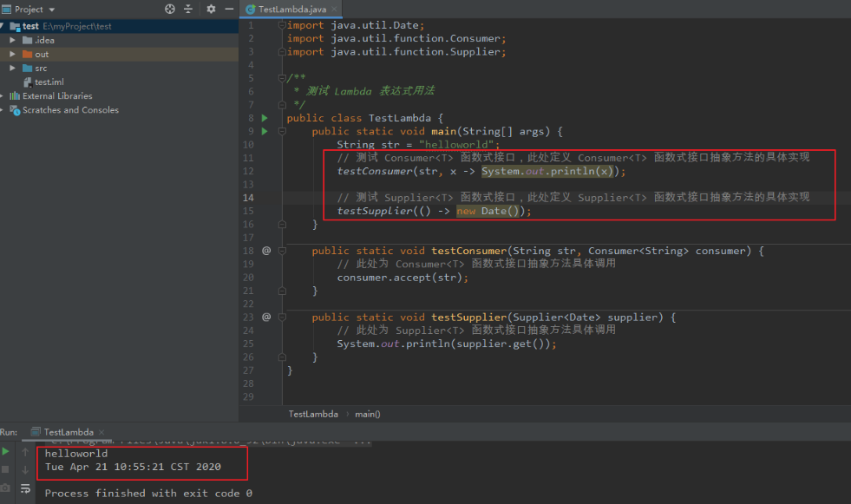
Task: Click 'import java.util.Date;' on line 1
Action: [356, 25]
